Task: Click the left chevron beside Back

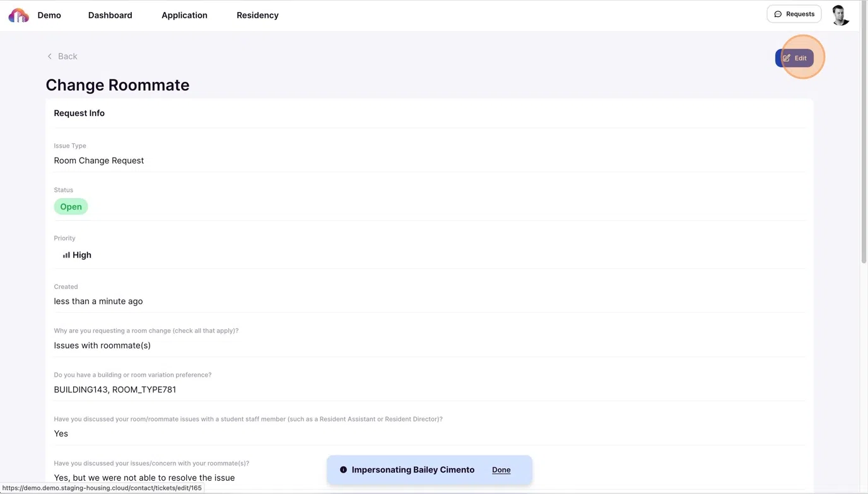Action: pyautogui.click(x=50, y=56)
